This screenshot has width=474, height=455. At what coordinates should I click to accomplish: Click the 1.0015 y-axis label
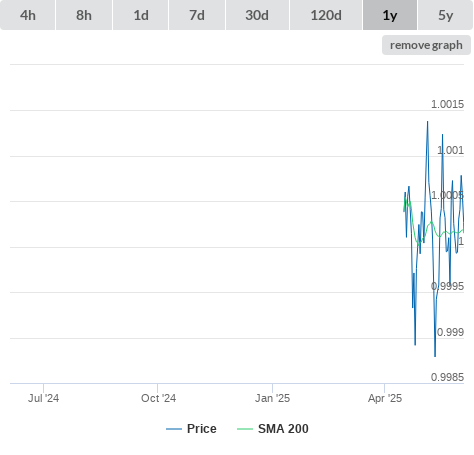point(447,104)
